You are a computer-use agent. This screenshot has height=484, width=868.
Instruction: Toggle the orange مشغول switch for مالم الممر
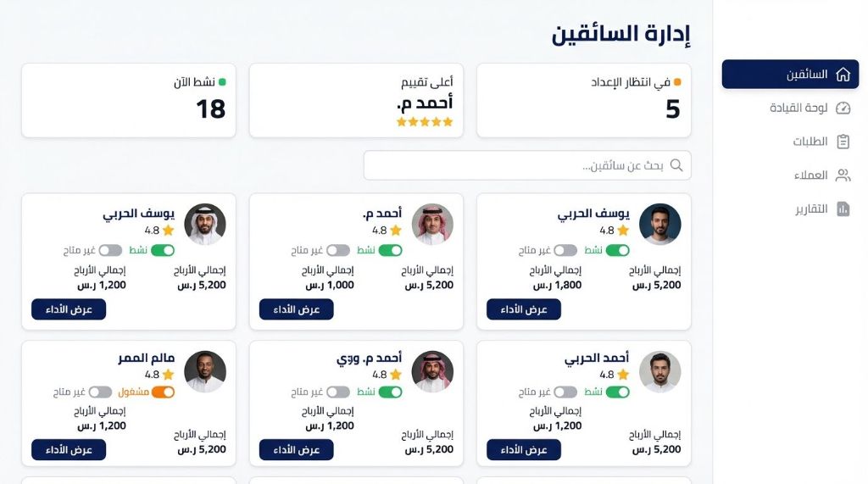coord(163,392)
